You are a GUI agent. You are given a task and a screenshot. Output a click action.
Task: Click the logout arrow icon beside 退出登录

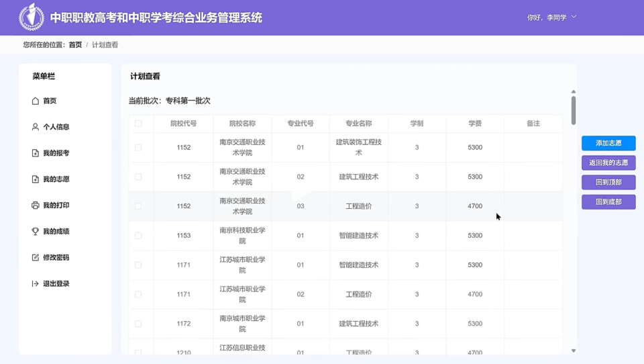point(36,283)
